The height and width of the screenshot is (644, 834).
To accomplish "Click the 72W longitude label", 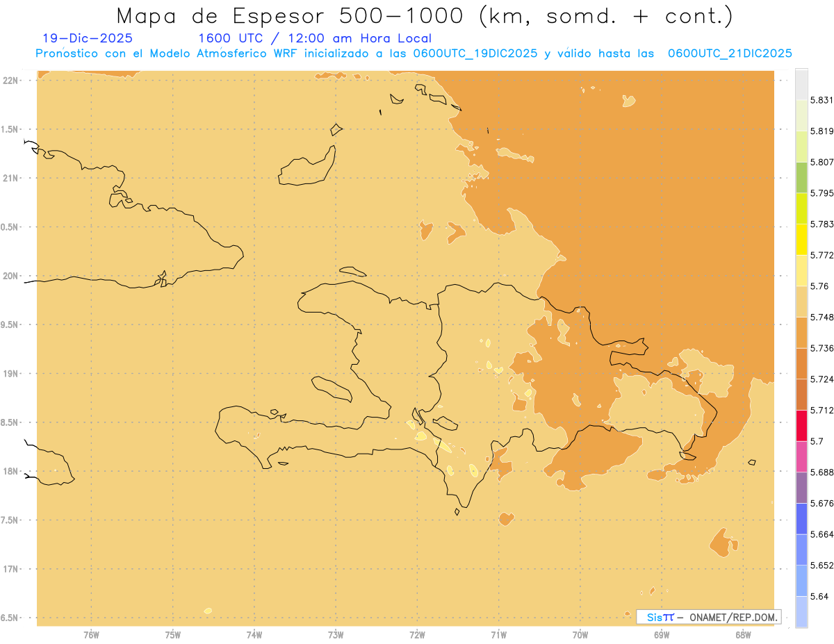I will point(417,634).
